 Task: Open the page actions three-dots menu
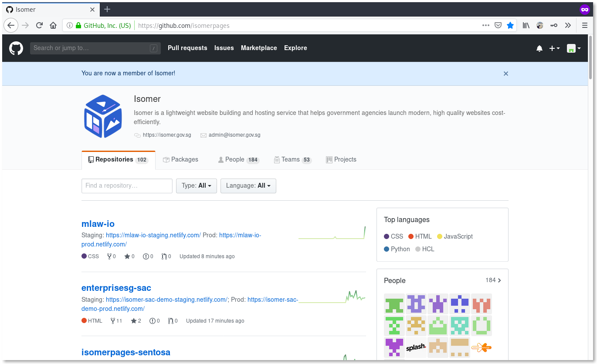486,25
